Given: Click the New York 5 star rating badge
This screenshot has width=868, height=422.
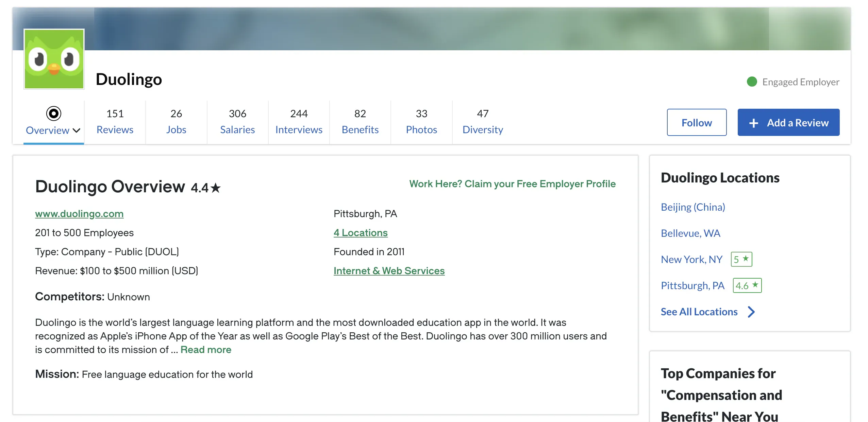Looking at the screenshot, I should (x=741, y=259).
